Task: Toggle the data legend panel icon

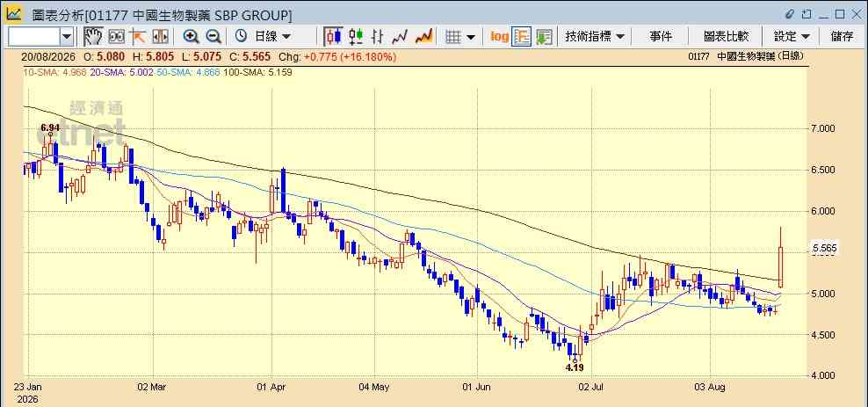Action: (x=522, y=37)
